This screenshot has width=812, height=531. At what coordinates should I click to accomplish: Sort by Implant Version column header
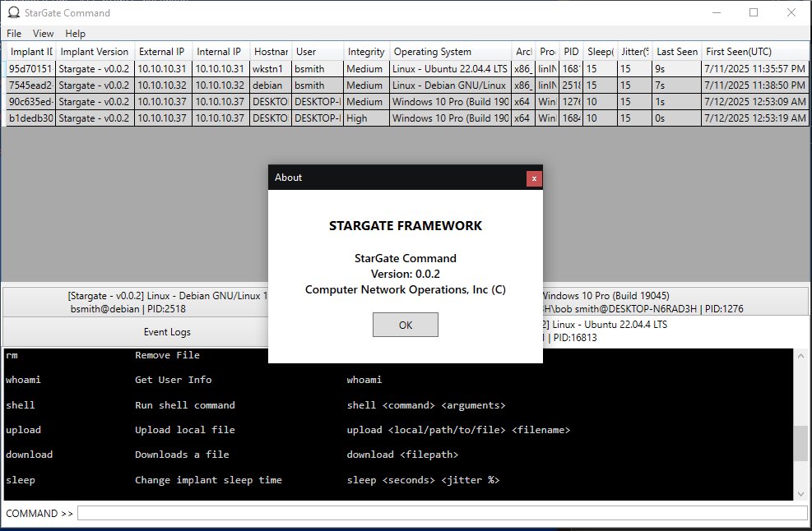[95, 52]
